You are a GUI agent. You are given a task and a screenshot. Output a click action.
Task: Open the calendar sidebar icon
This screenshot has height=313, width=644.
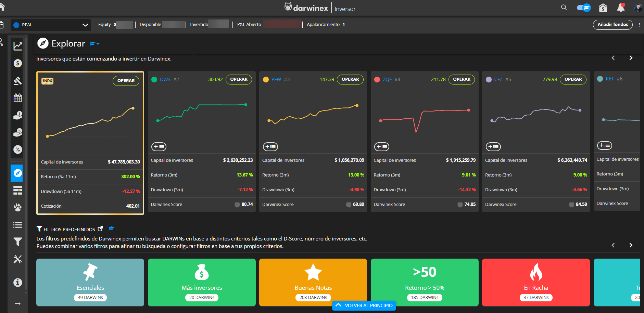(x=18, y=98)
